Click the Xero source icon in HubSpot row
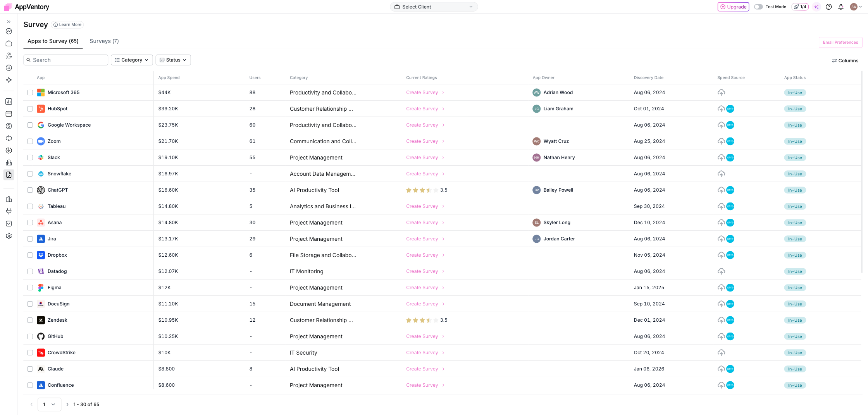This screenshot has height=415, width=868. point(730,109)
